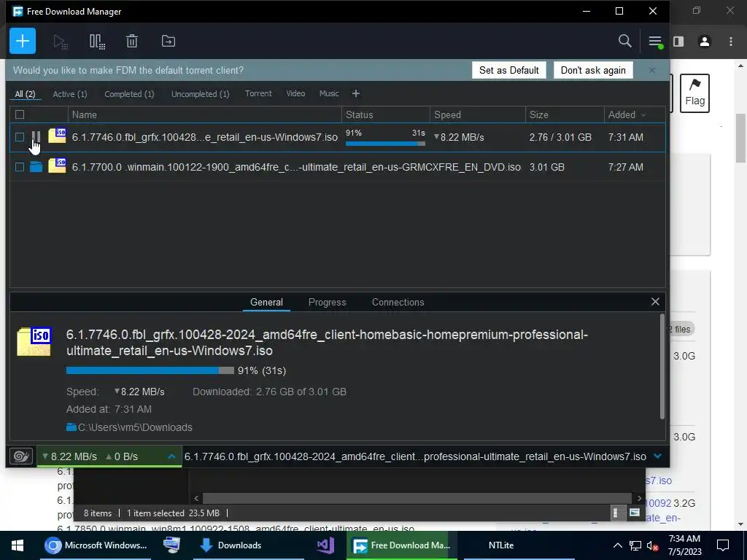Viewport: 747px width, 560px height.
Task: Switch to Connections details tab
Action: (x=398, y=302)
